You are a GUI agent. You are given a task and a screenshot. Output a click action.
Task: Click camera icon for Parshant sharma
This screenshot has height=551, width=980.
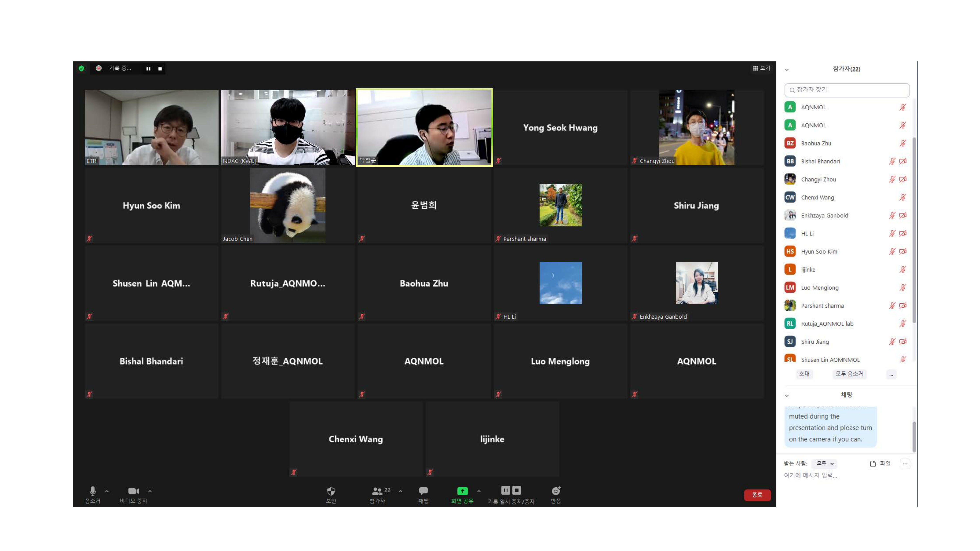pyautogui.click(x=902, y=305)
